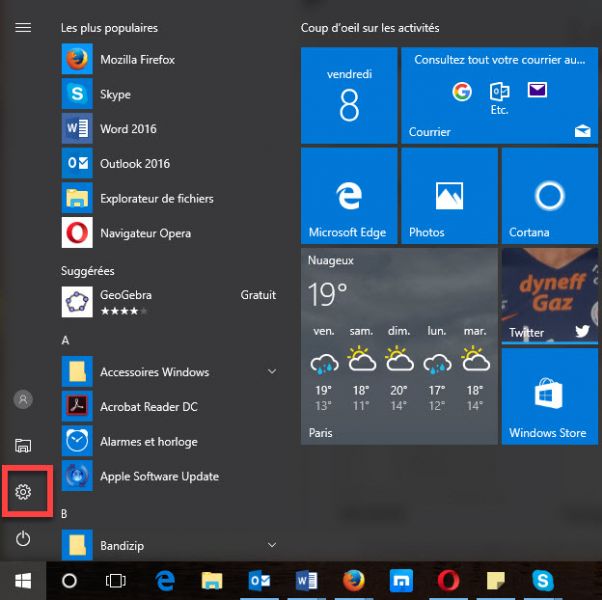Image resolution: width=602 pixels, height=600 pixels.
Task: Open the Bandizip folder entry
Action: (169, 545)
